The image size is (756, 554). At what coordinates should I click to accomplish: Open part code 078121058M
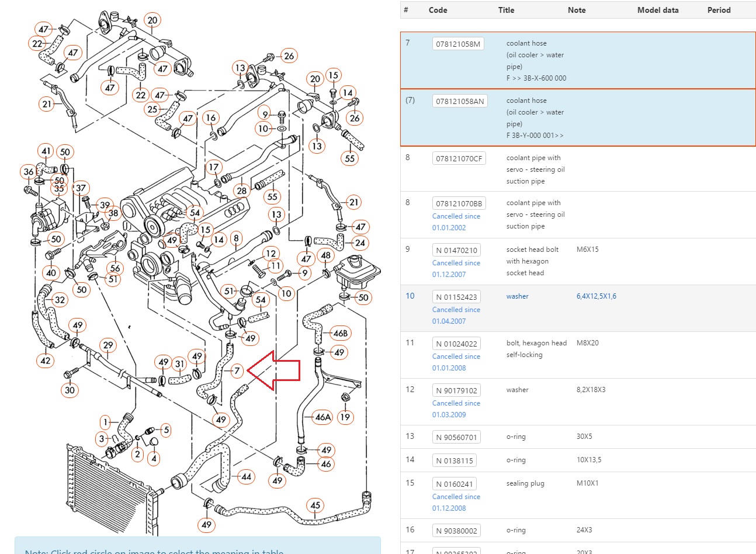[458, 44]
